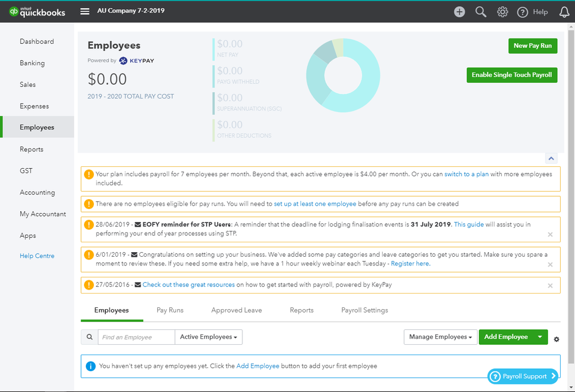Open Expenses in sidebar

point(34,106)
